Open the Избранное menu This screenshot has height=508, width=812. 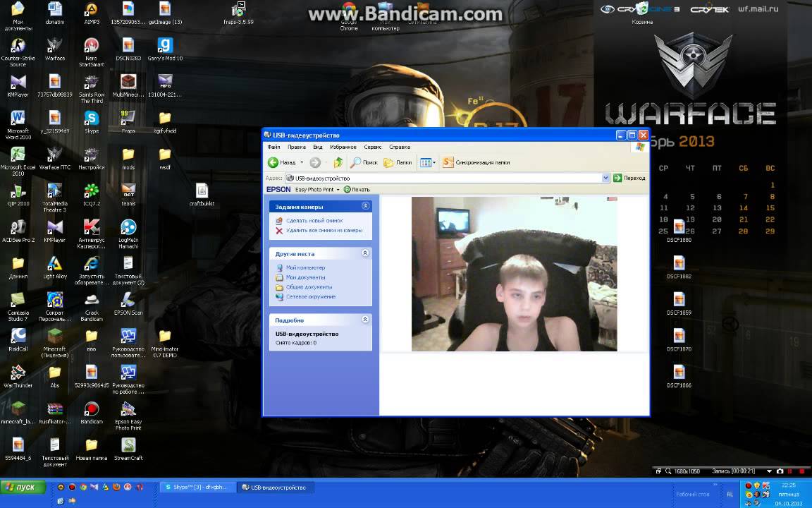click(343, 147)
